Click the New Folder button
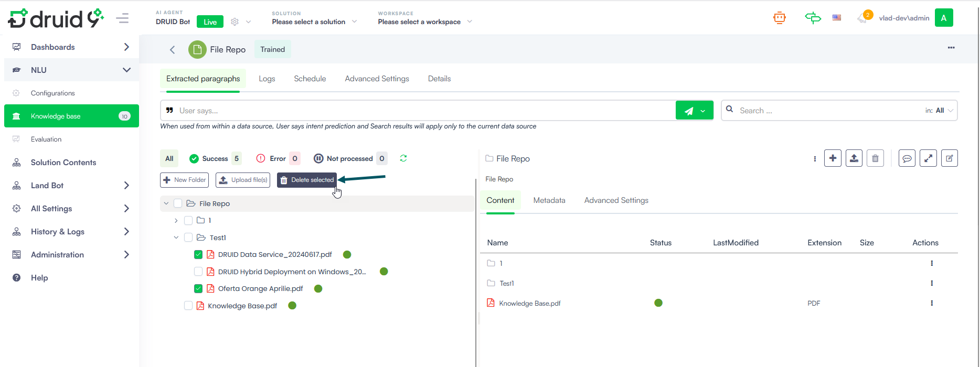Image resolution: width=980 pixels, height=367 pixels. pyautogui.click(x=184, y=180)
